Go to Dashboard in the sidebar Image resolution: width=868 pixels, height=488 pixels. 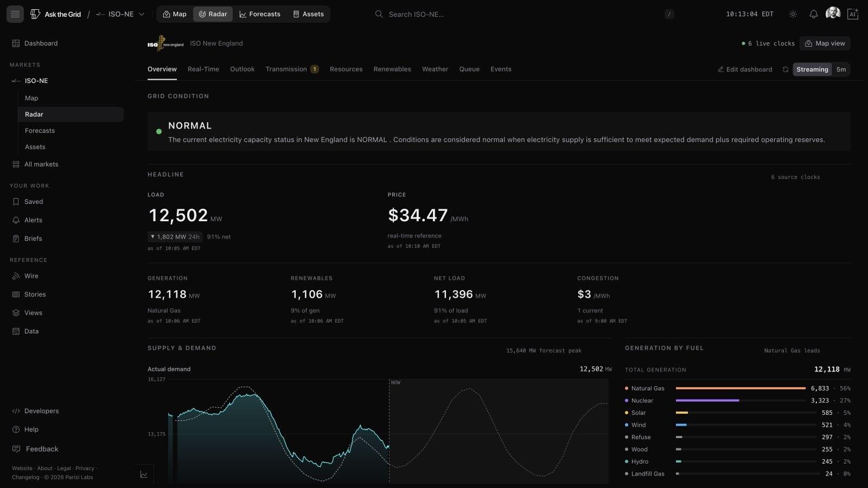pyautogui.click(x=67, y=43)
